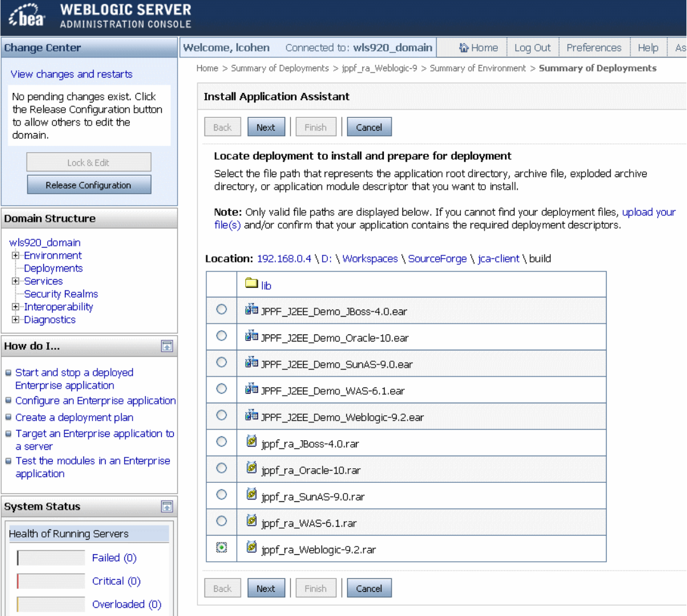
Task: Click Summary of Environment breadcrumb
Action: (x=478, y=68)
